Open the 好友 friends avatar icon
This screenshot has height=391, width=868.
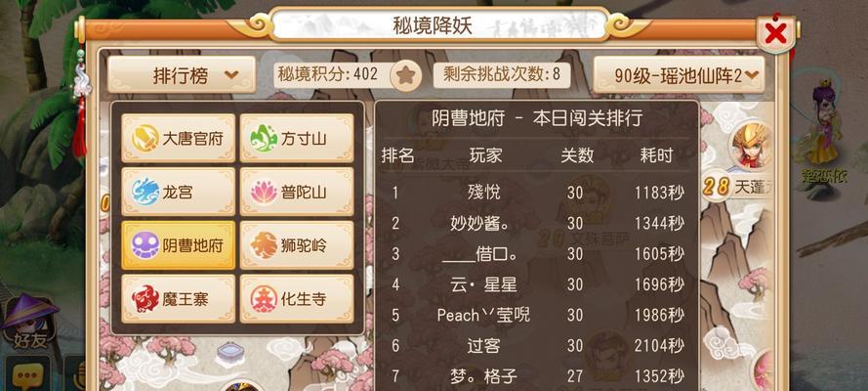(30, 323)
